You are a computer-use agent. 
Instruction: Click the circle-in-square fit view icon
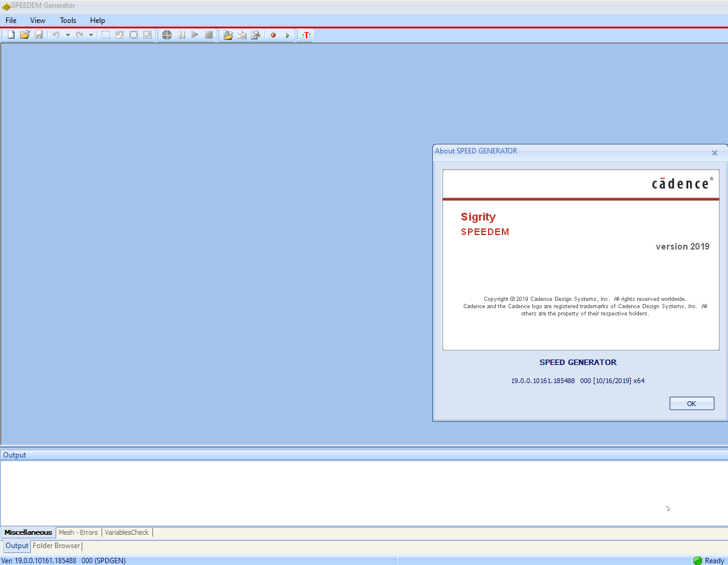point(134,35)
